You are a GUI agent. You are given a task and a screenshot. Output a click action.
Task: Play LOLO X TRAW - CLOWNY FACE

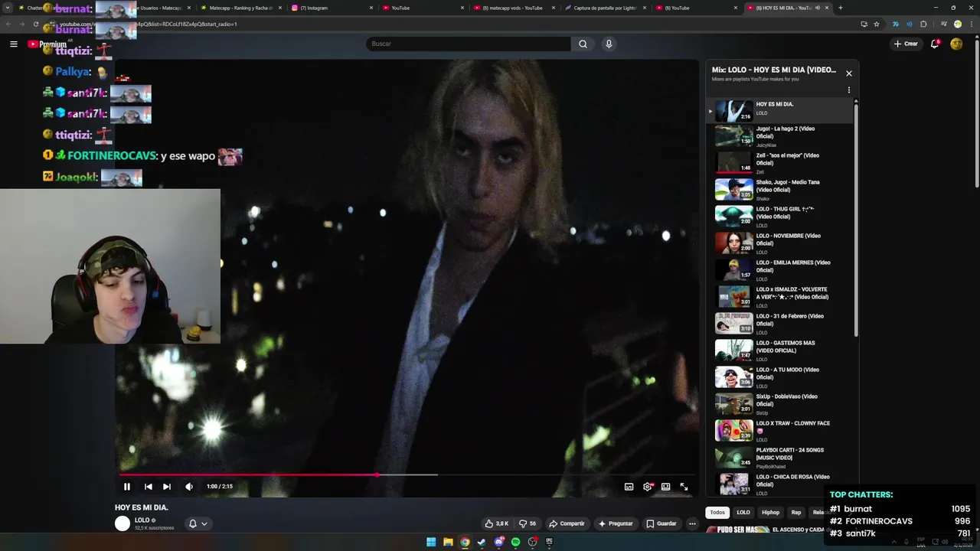pos(779,431)
